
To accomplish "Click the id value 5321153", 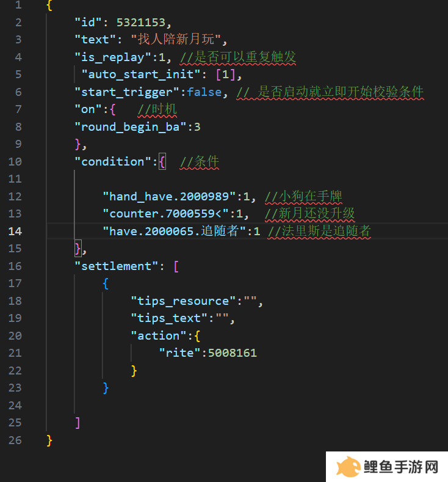I will pos(141,23).
